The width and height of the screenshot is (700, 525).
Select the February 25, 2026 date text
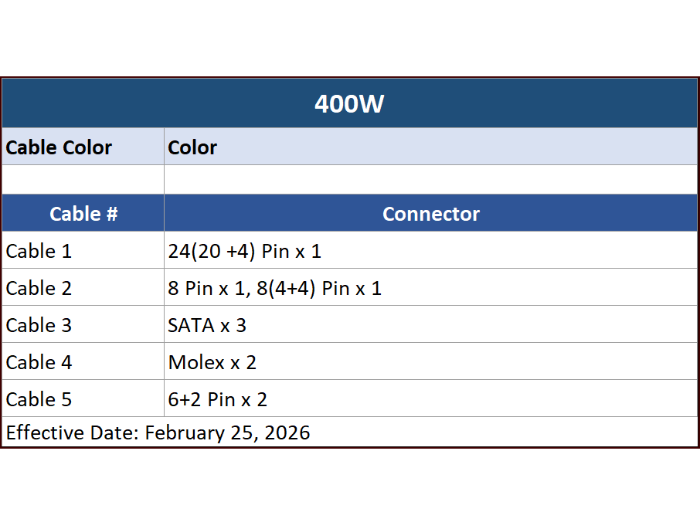tap(227, 433)
